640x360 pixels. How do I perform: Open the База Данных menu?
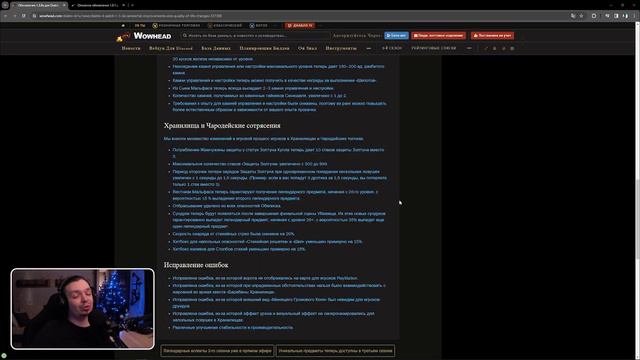[216, 48]
